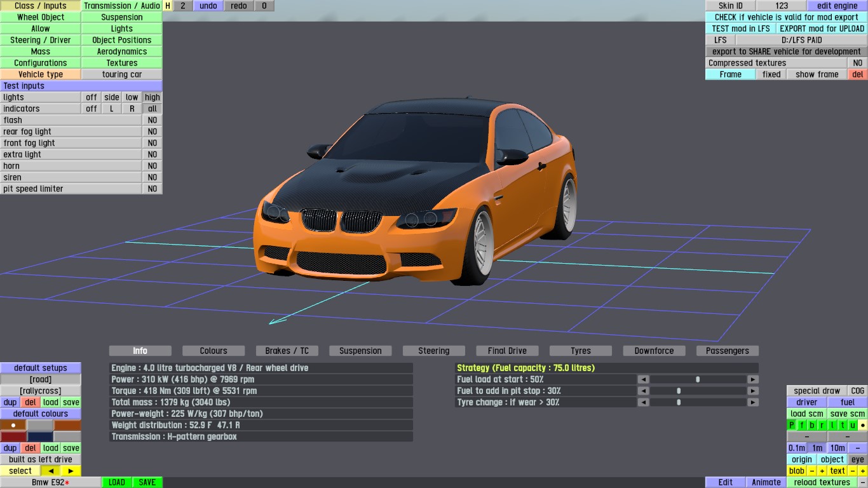The height and width of the screenshot is (488, 868).
Task: Set test lights to side
Action: tap(112, 97)
